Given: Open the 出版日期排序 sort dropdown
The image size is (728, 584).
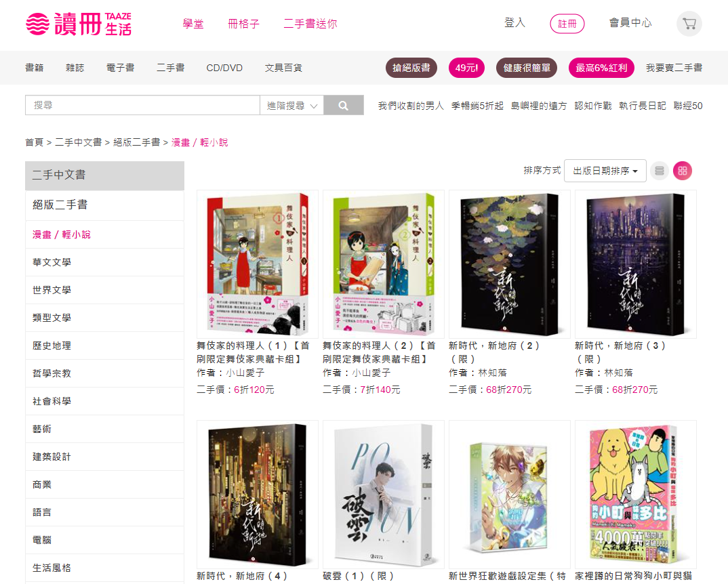Looking at the screenshot, I should tap(605, 171).
